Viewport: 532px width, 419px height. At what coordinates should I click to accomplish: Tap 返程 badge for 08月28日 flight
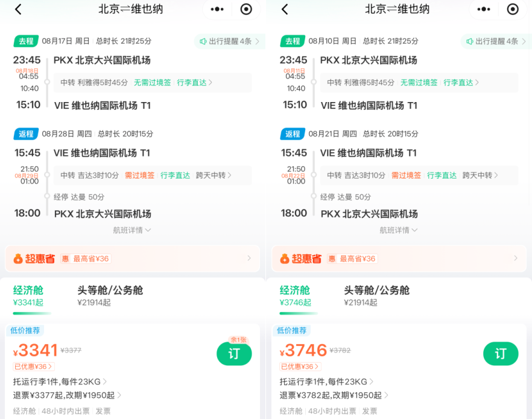click(26, 134)
